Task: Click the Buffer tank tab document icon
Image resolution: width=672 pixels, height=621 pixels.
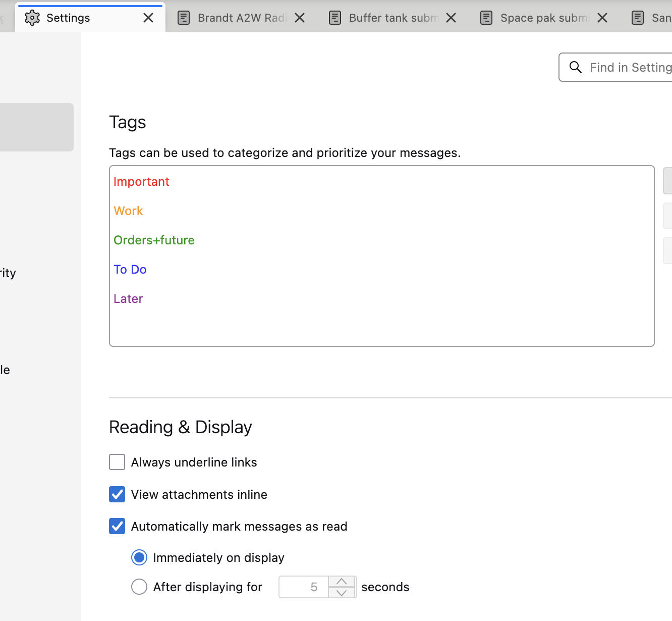Action: pyautogui.click(x=335, y=18)
